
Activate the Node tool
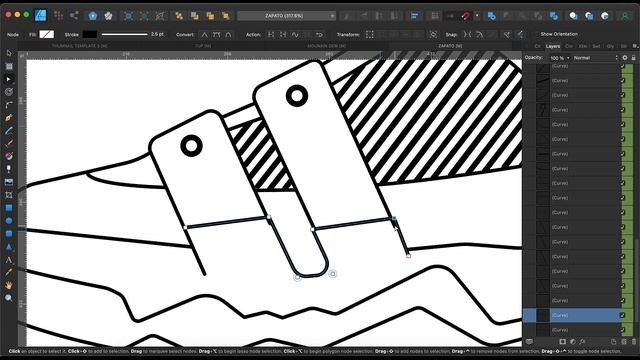[9, 79]
